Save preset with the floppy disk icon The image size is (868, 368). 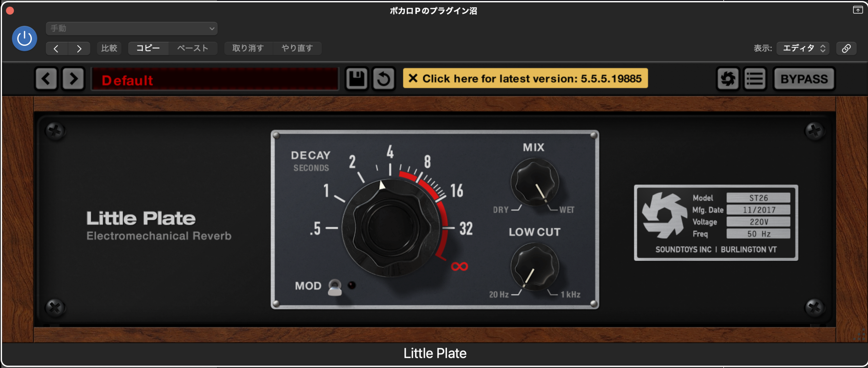356,79
